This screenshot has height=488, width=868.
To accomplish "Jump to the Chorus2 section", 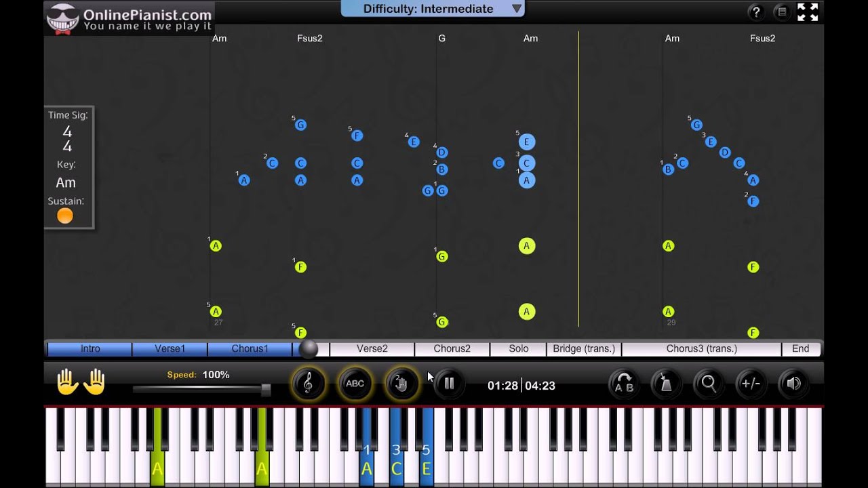I will point(452,348).
